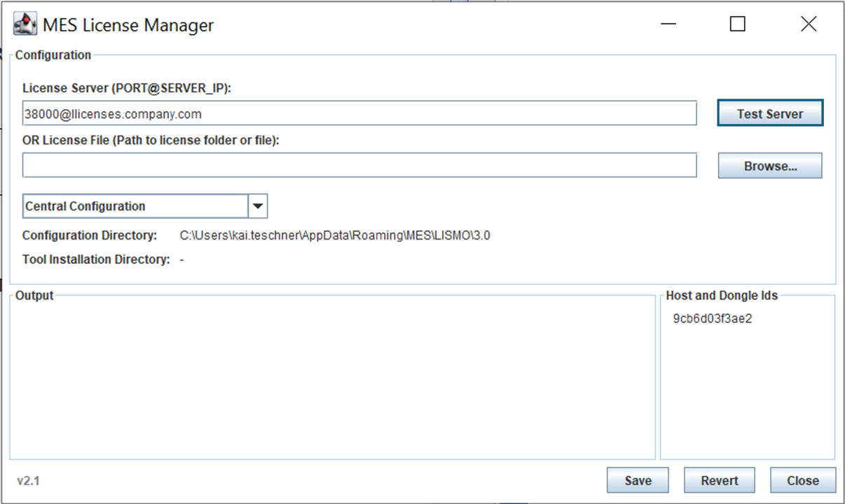Screen dimensions: 845x504
Task: Click the Configuration Directory path value
Action: click(x=335, y=236)
